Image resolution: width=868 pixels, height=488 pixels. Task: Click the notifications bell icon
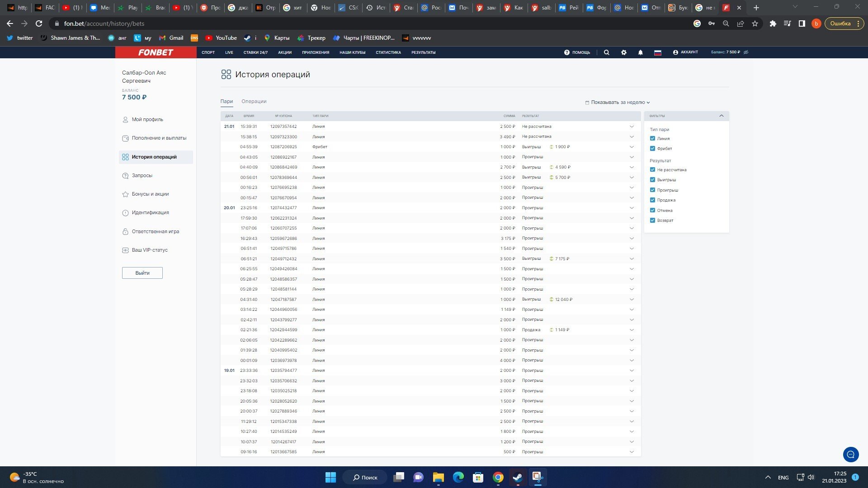point(640,52)
